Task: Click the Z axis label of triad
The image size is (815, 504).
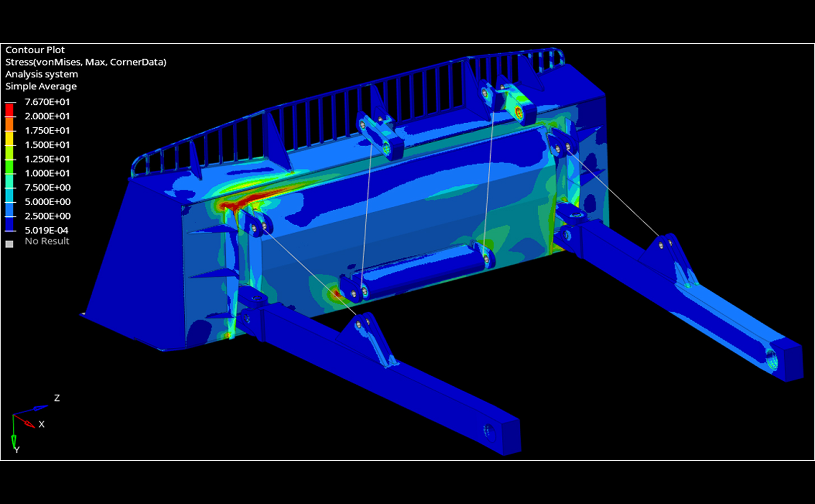Action: (x=57, y=398)
